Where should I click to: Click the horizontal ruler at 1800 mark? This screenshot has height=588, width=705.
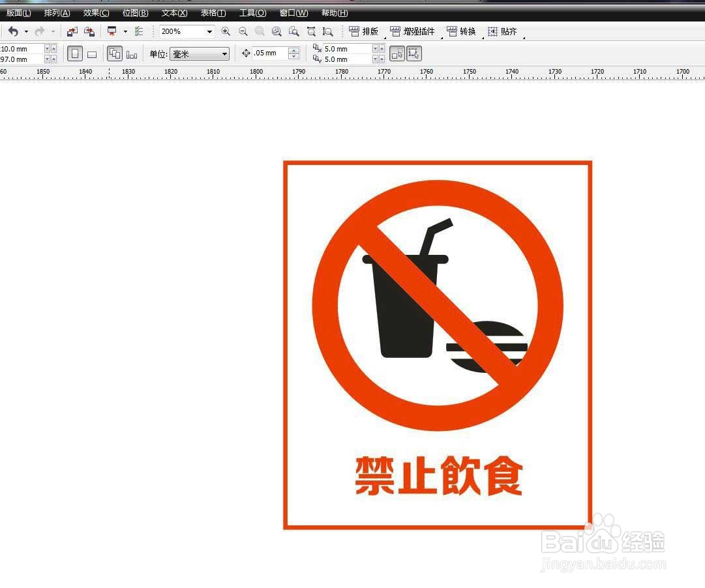[x=256, y=73]
